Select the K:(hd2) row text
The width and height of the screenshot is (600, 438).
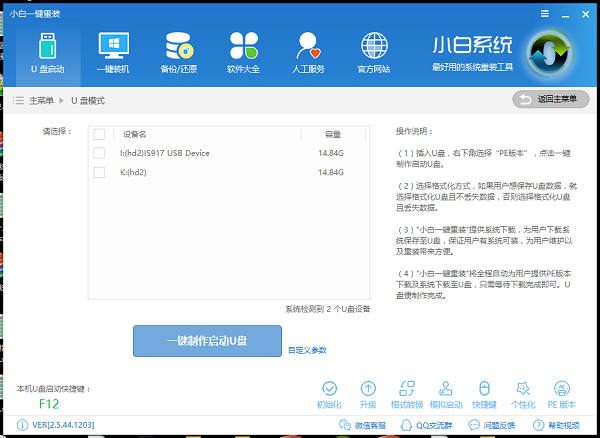(x=133, y=172)
